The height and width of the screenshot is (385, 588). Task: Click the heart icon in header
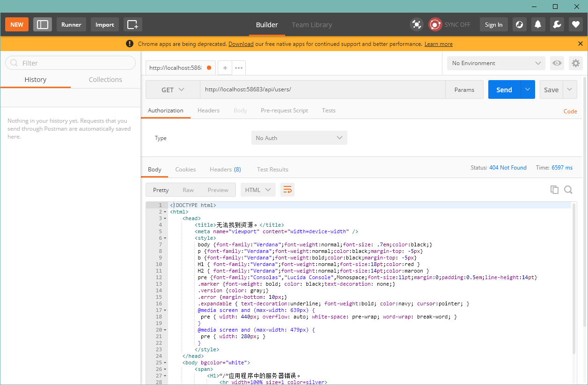coord(576,24)
